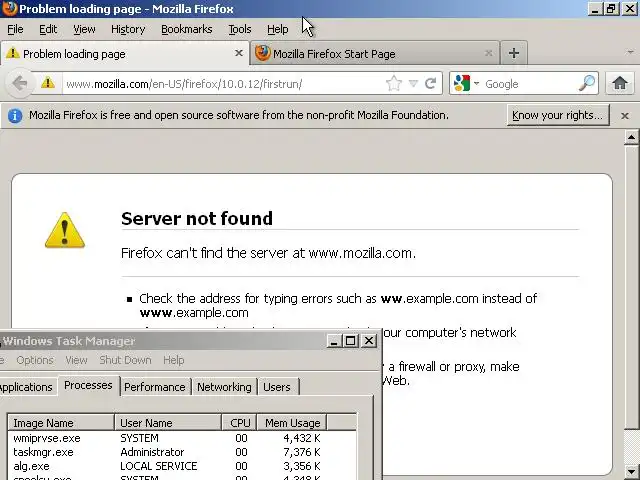
Task: Close the Mozilla Firefox Start Page tab
Action: click(488, 53)
